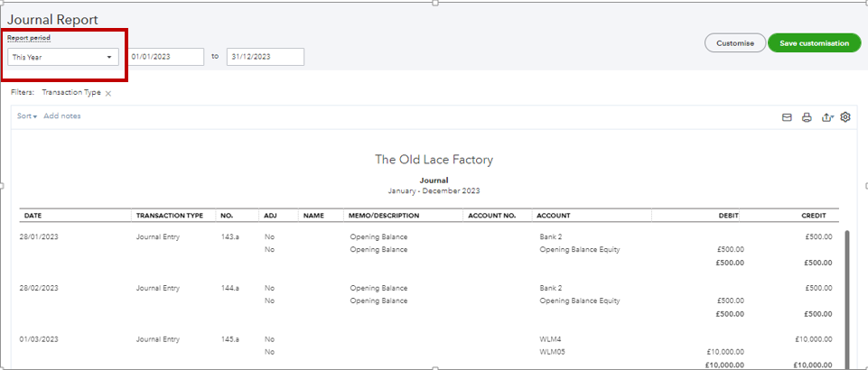
Task: Expand the Sort menu
Action: click(x=27, y=116)
